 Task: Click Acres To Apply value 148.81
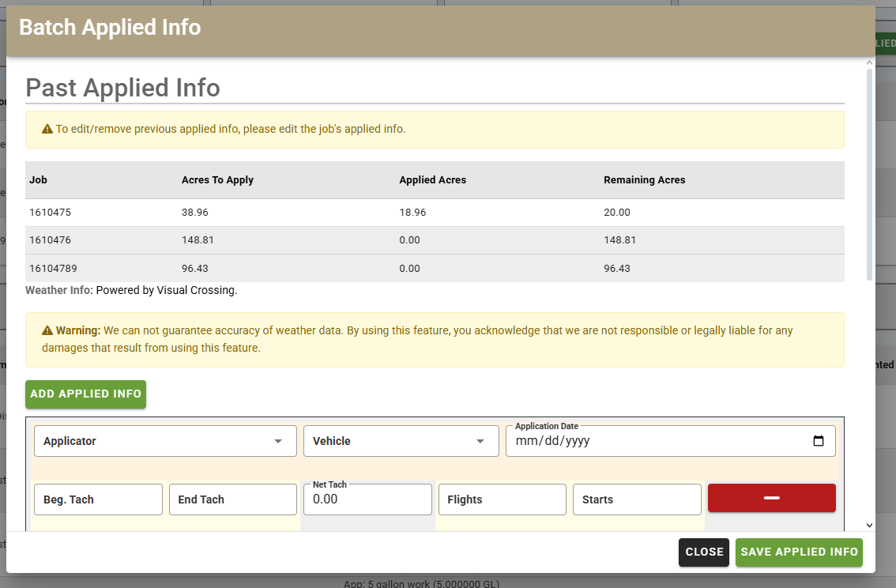coord(198,240)
